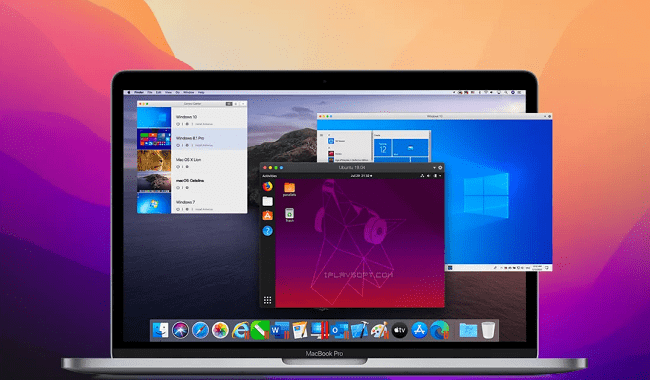This screenshot has width=650, height=380.
Task: Open the Pages document icon in Dock
Action: [x=299, y=330]
